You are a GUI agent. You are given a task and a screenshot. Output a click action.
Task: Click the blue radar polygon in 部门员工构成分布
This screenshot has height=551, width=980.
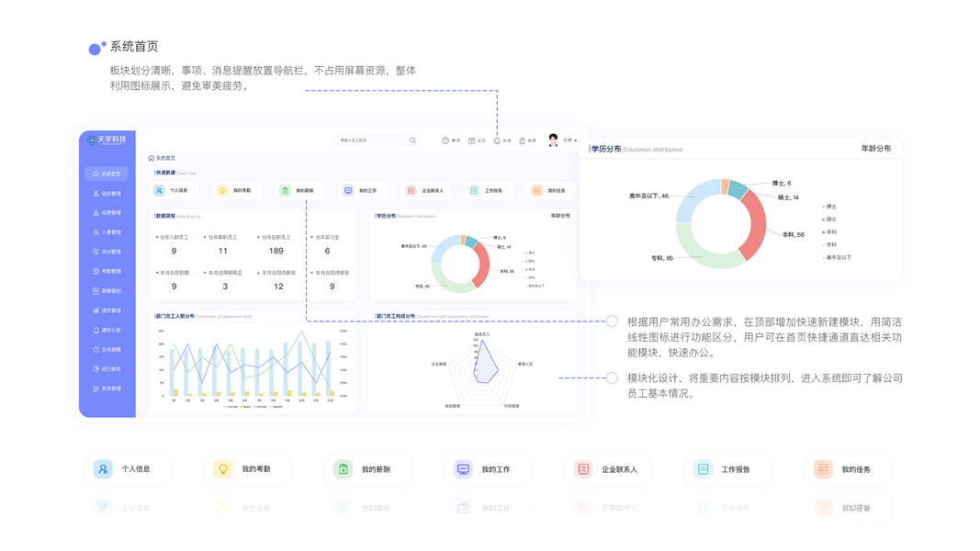(x=484, y=367)
